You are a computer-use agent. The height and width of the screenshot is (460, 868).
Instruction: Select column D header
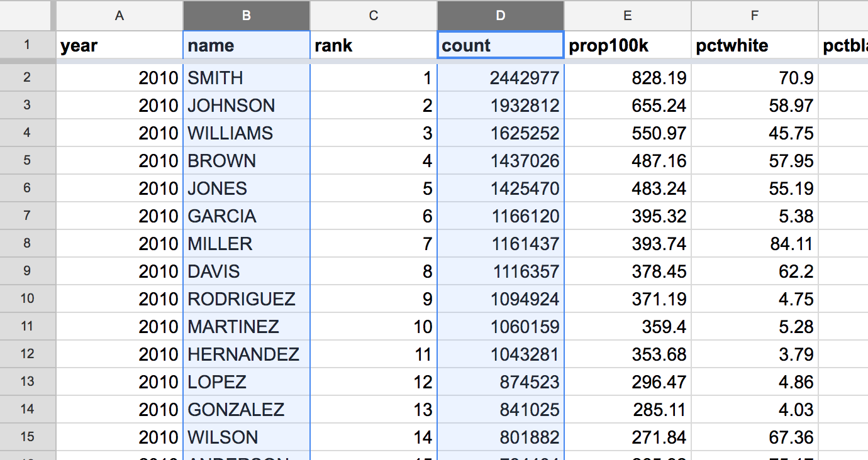(x=501, y=16)
